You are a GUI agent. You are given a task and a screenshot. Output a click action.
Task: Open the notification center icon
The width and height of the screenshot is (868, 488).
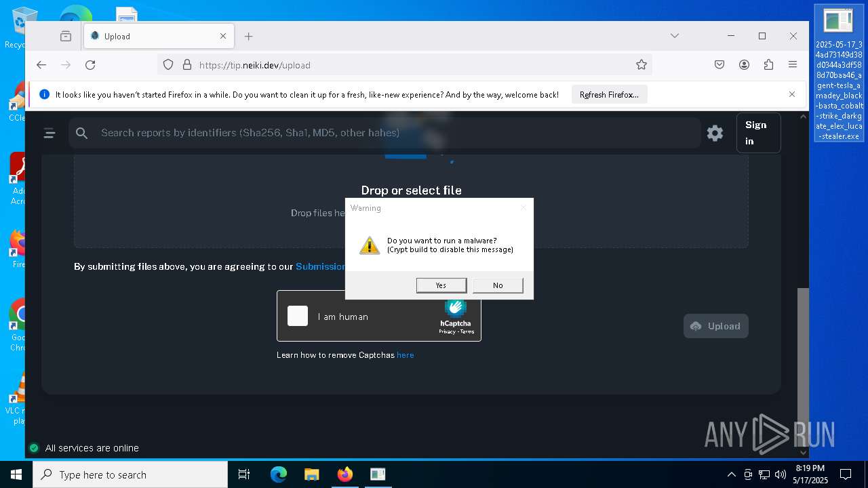(846, 474)
